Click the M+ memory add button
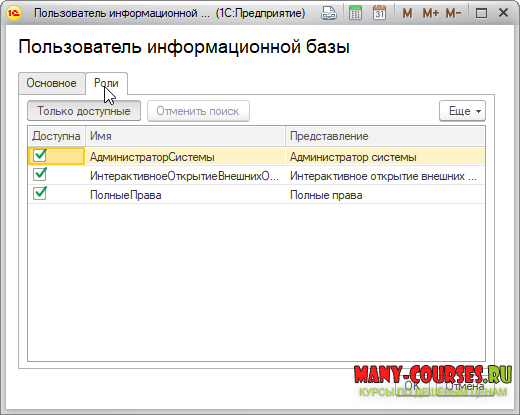The image size is (520, 415). click(x=431, y=13)
